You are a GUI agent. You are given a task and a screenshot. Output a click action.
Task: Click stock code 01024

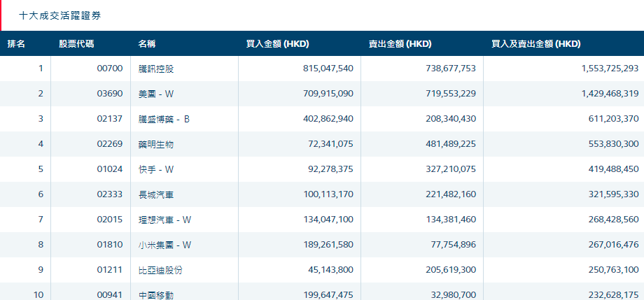point(110,169)
